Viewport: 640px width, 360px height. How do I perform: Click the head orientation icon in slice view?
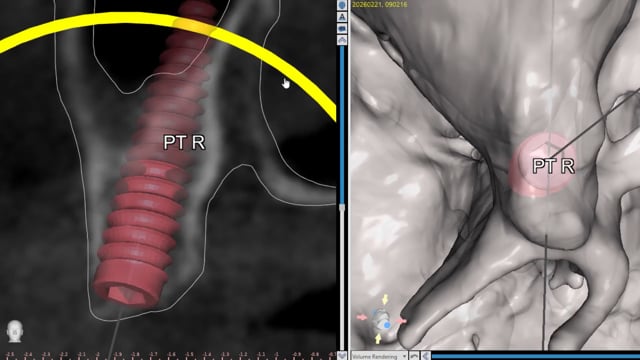point(15,331)
